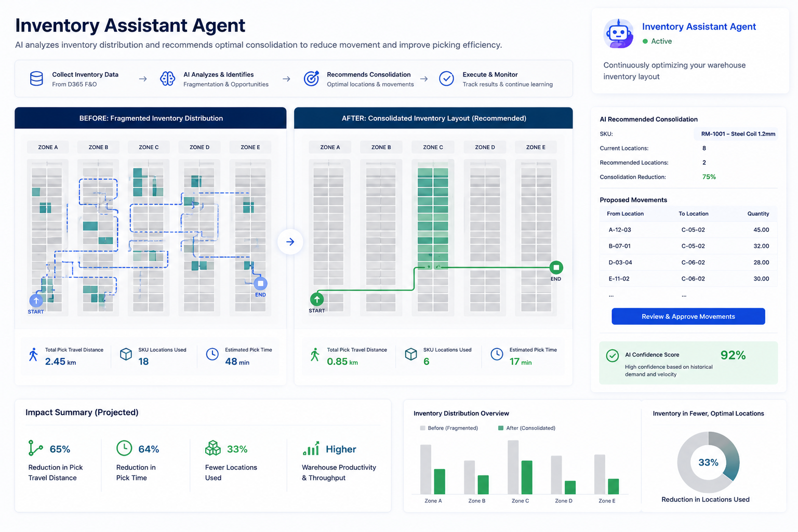Click the stacked boxes icon beside 33%
This screenshot has width=798, height=532.
(213, 448)
